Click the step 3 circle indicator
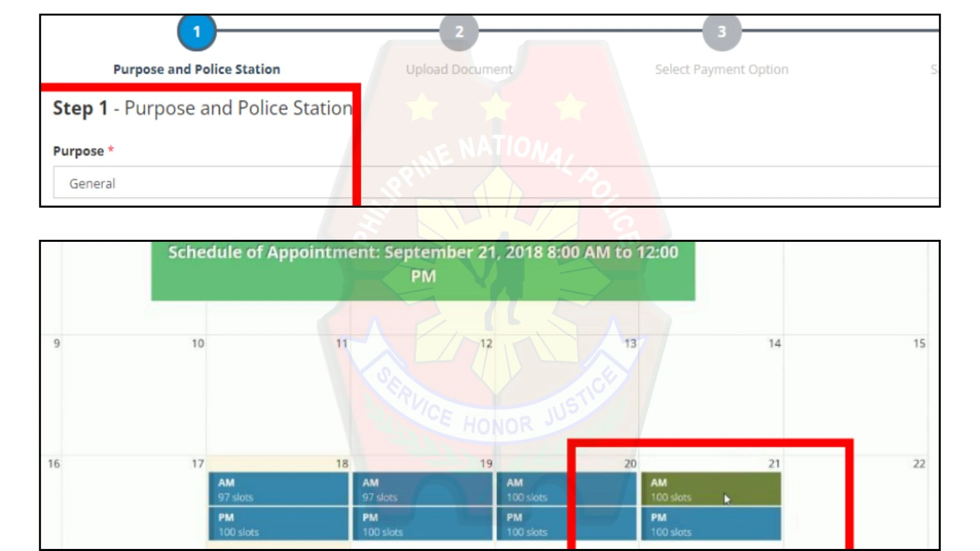This screenshot has height=551, width=980. click(722, 32)
